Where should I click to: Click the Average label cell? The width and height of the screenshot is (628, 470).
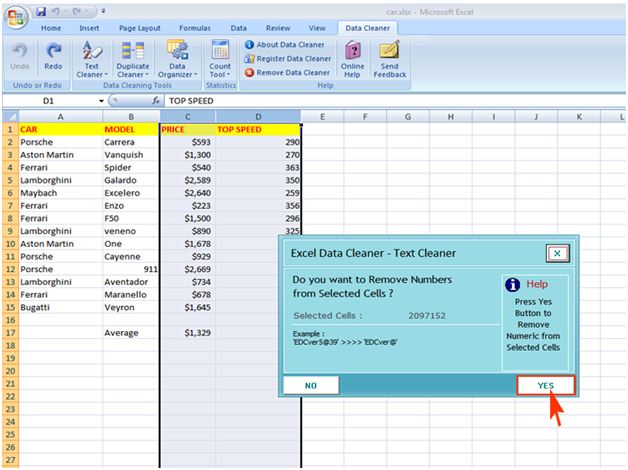pyautogui.click(x=131, y=333)
